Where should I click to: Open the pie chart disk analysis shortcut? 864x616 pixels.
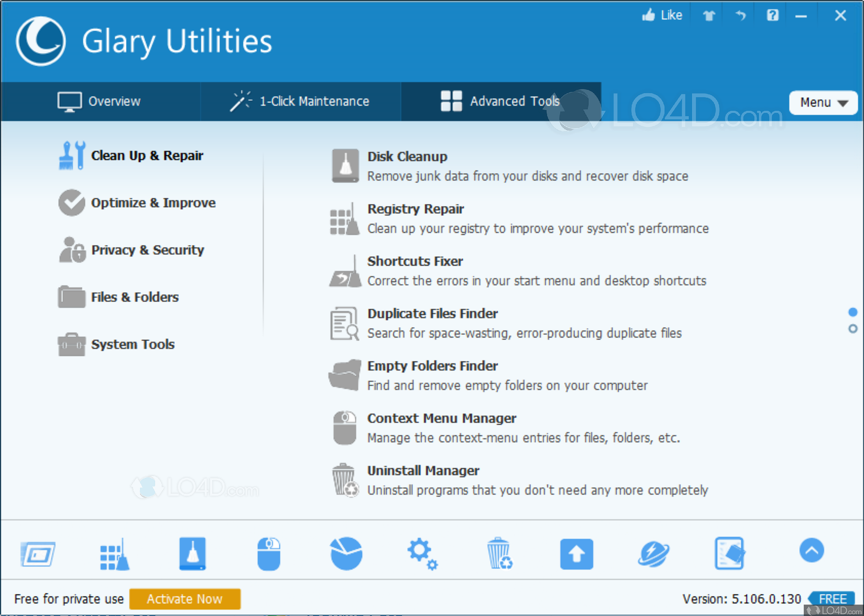346,554
